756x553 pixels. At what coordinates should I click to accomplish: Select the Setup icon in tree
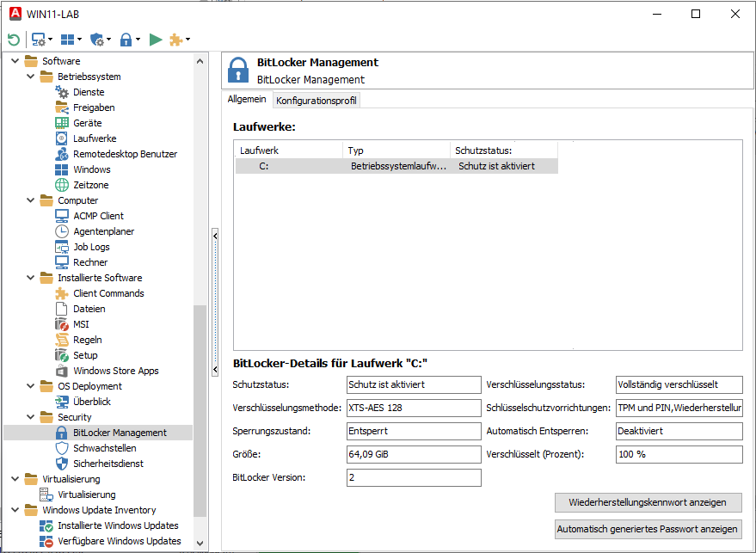tap(62, 355)
